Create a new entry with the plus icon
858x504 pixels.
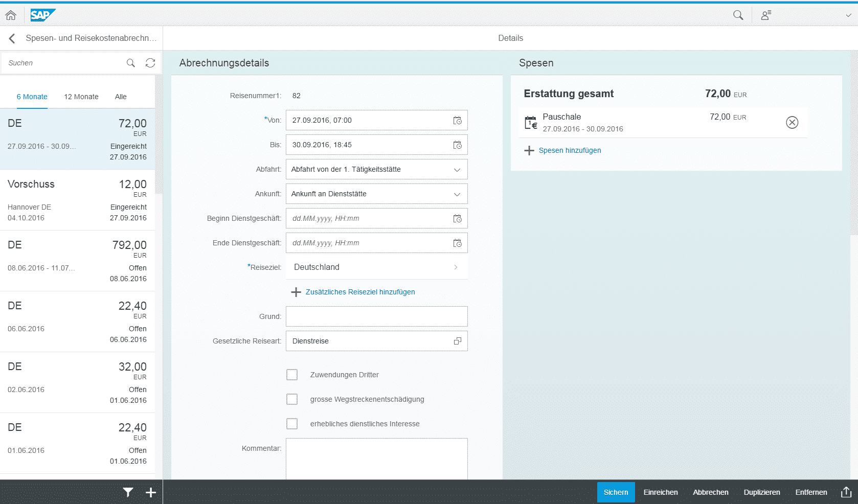(151, 492)
